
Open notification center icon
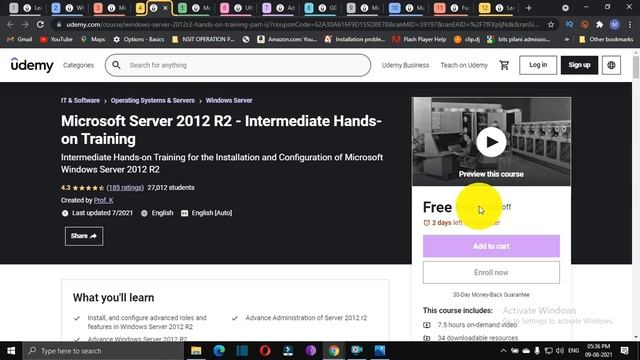pyautogui.click(x=624, y=351)
